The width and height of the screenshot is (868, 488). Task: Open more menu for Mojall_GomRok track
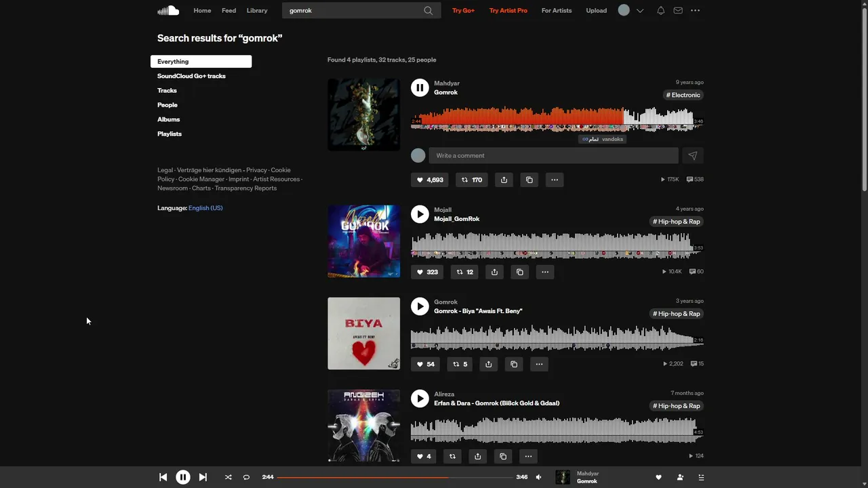pyautogui.click(x=545, y=272)
